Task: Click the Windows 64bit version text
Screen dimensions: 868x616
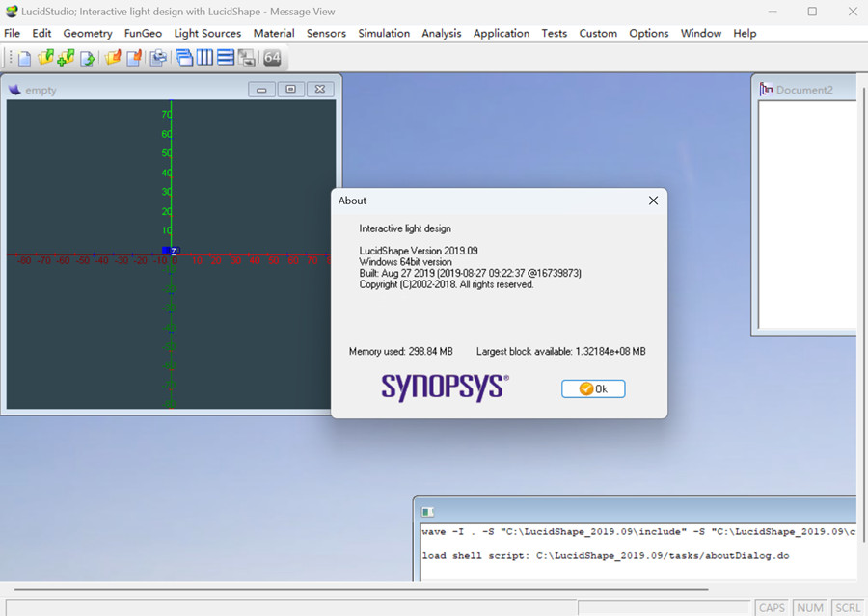Action: (x=405, y=262)
